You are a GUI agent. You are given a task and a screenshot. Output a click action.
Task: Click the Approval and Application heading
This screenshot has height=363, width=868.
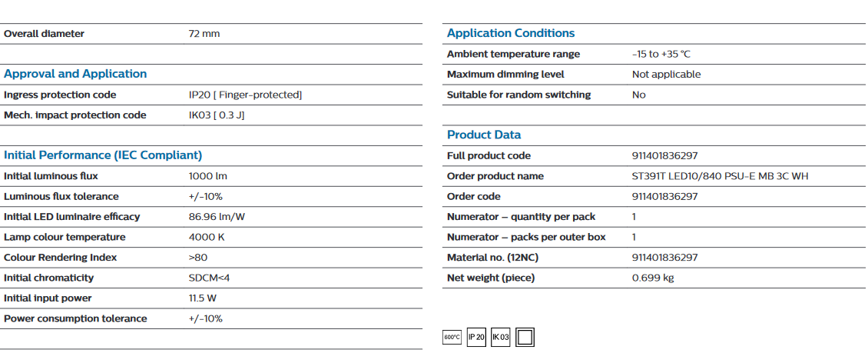(x=75, y=74)
